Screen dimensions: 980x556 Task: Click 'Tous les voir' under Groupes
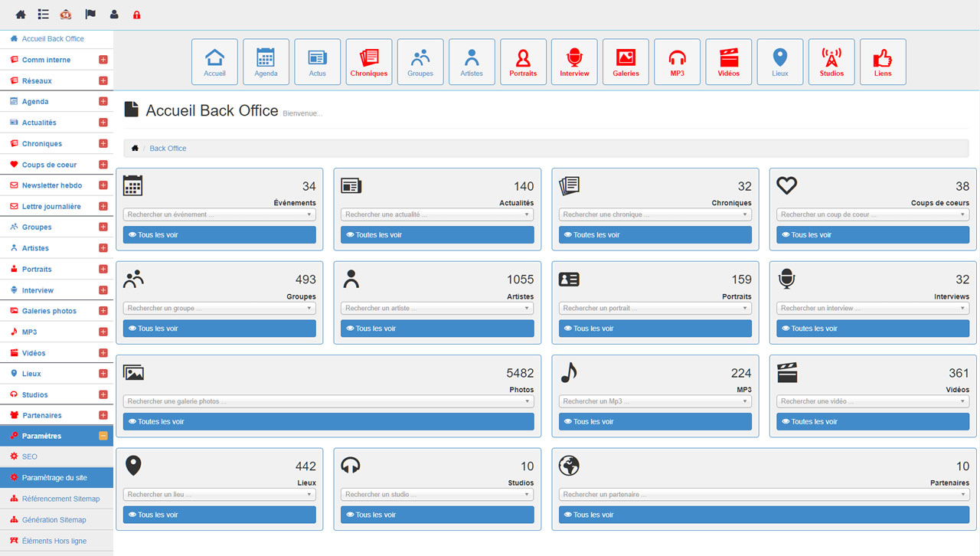click(x=219, y=329)
